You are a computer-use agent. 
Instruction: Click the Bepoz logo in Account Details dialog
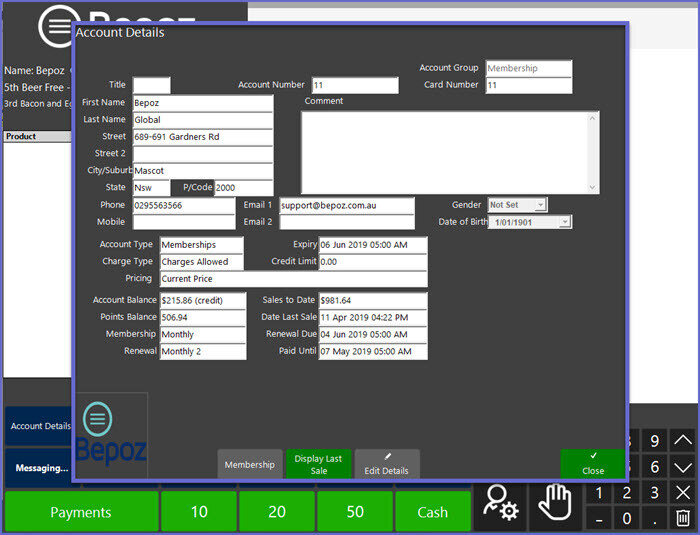tap(111, 435)
